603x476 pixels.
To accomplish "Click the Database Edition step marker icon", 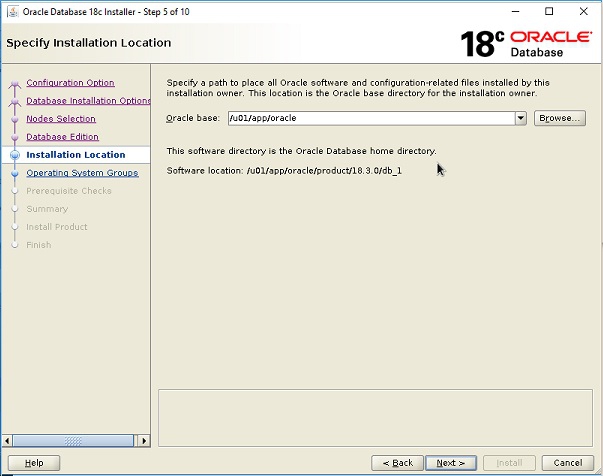I will (x=15, y=137).
